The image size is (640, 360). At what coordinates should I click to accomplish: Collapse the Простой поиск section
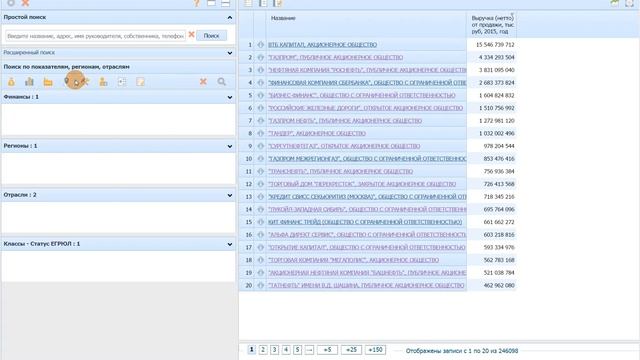point(230,18)
